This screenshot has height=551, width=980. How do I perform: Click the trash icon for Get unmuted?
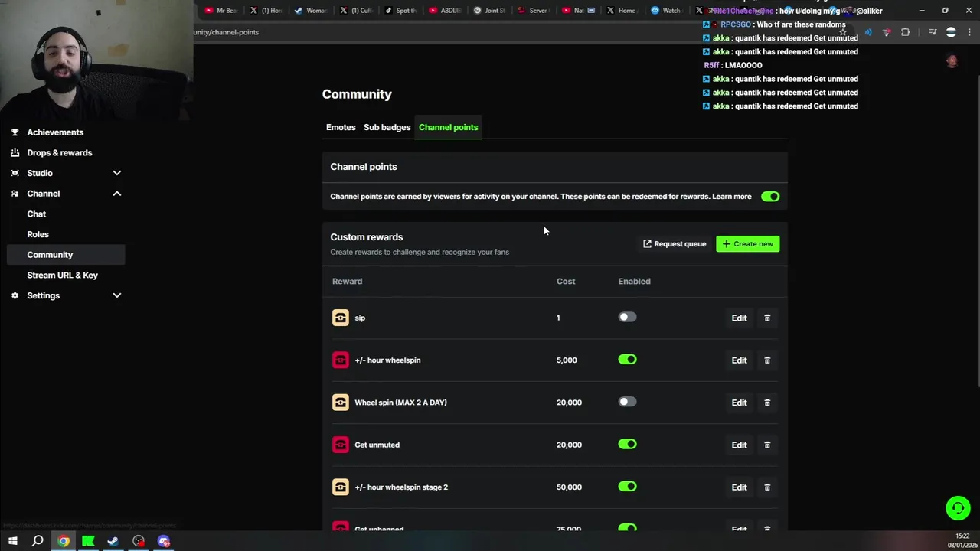pyautogui.click(x=767, y=445)
